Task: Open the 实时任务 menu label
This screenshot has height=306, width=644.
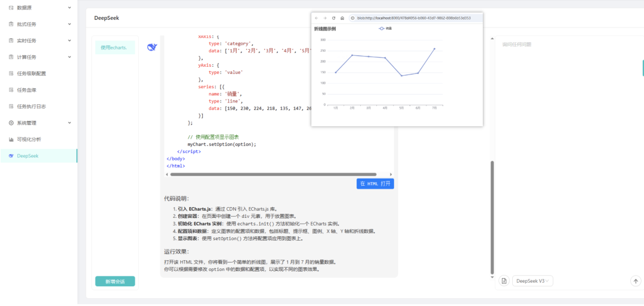Action: point(27,40)
